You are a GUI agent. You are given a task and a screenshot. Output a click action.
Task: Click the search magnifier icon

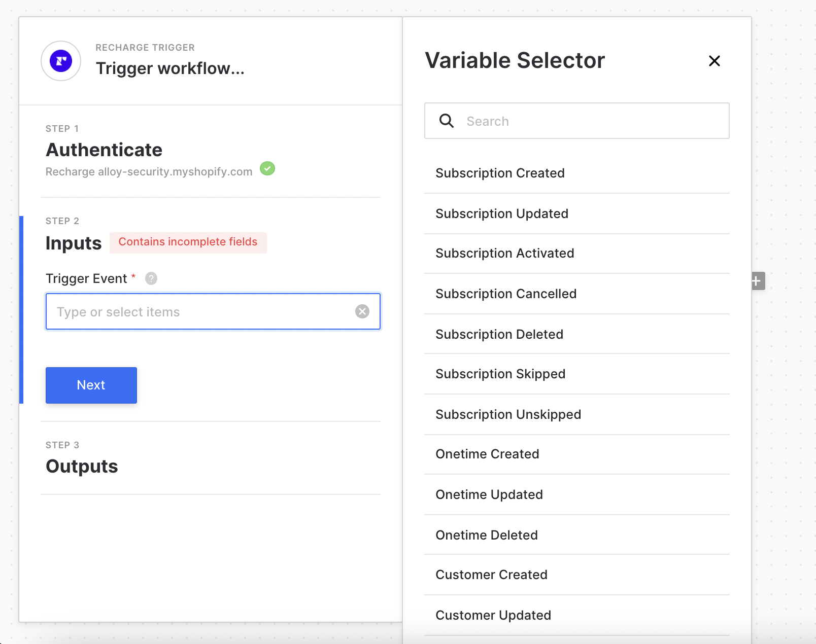[x=447, y=121]
